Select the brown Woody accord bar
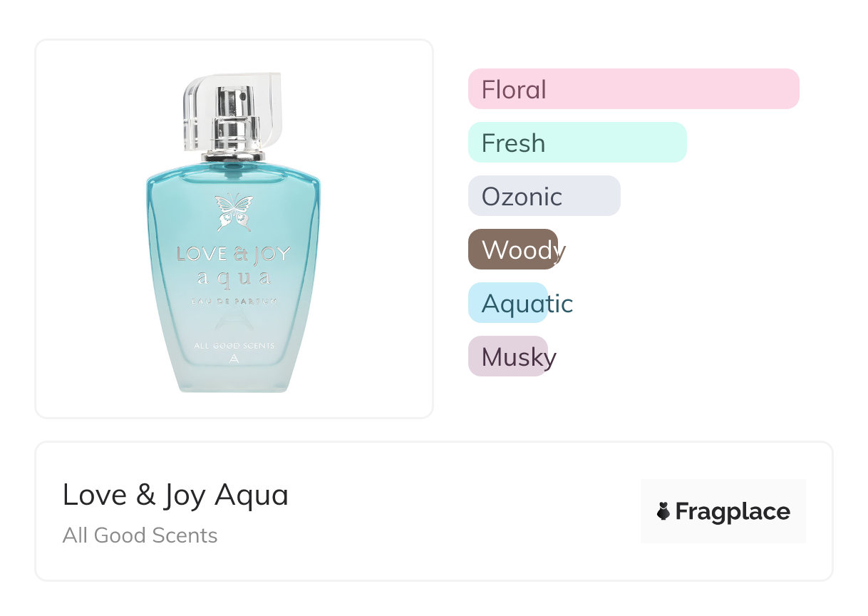 tap(513, 250)
